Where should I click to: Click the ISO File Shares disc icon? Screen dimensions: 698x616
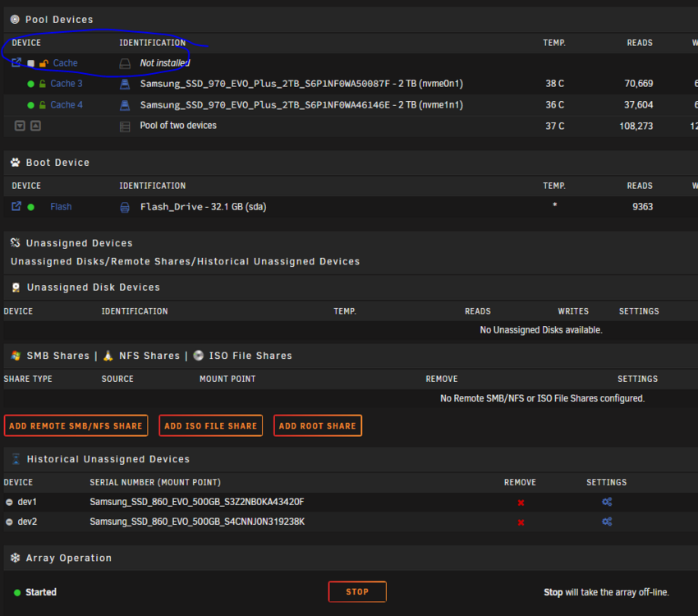[199, 355]
